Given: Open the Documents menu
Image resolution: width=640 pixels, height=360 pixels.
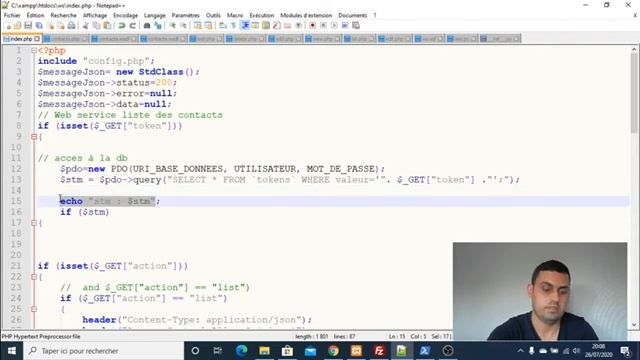Looking at the screenshot, I should tap(353, 15).
